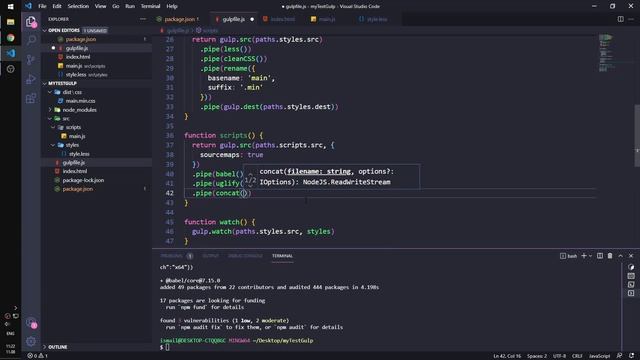Switch to the index.html editor tab
This screenshot has height=360, width=640.
click(x=281, y=19)
